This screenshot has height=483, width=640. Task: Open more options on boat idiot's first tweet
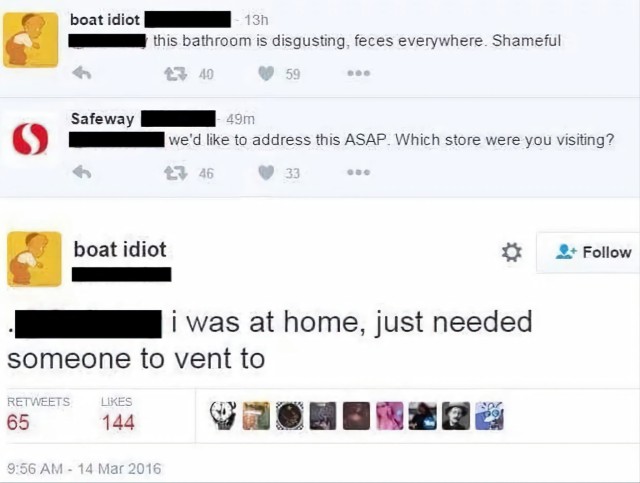359,73
